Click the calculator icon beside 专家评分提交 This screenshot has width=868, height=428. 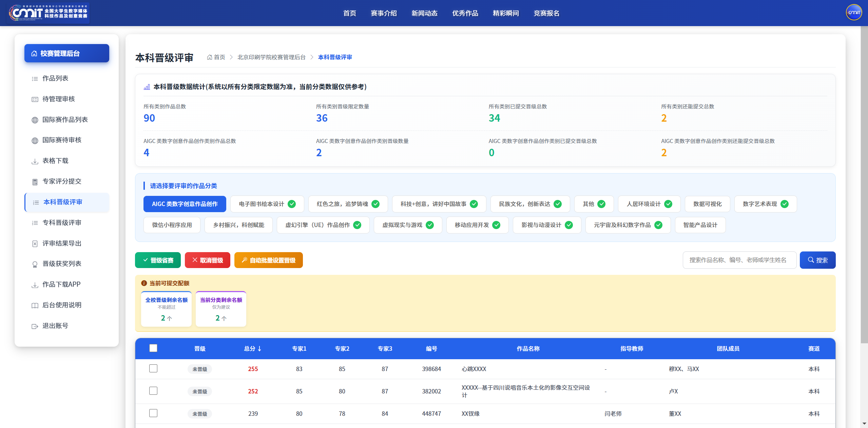tap(35, 182)
